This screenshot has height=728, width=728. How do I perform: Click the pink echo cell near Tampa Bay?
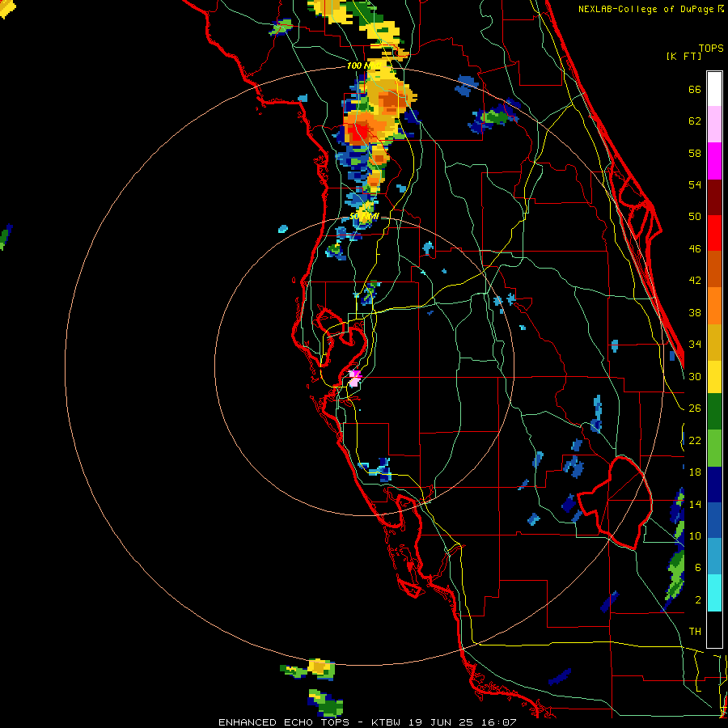[355, 378]
